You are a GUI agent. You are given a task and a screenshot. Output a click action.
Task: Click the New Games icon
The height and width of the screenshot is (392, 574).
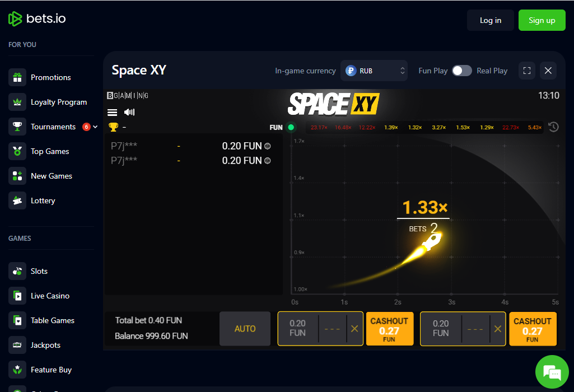pos(17,176)
